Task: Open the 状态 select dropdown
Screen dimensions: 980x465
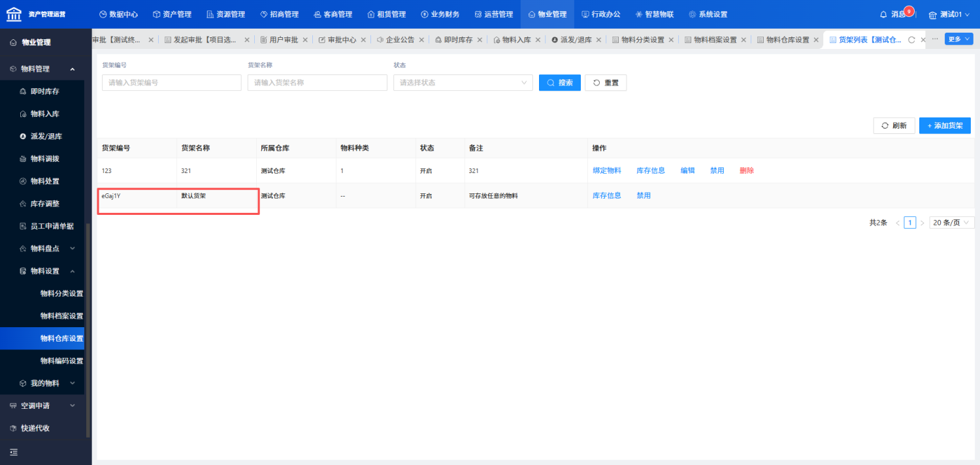Action: pyautogui.click(x=463, y=82)
